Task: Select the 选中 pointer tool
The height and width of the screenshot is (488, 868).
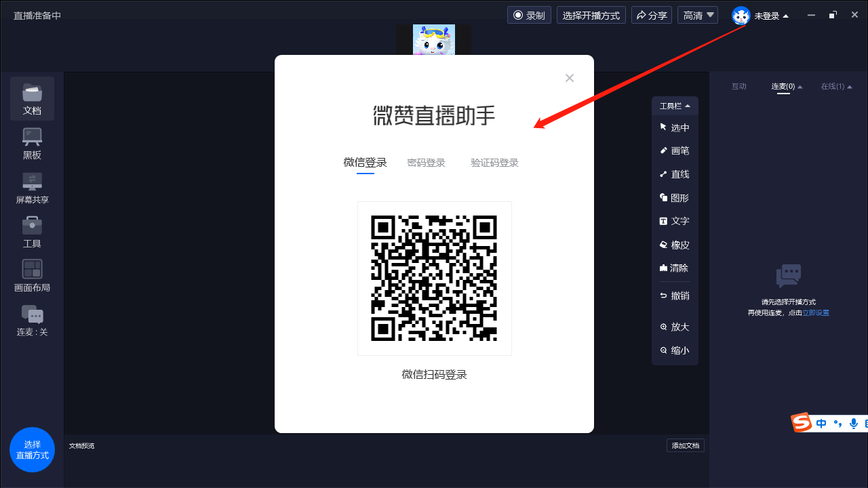Action: [675, 127]
